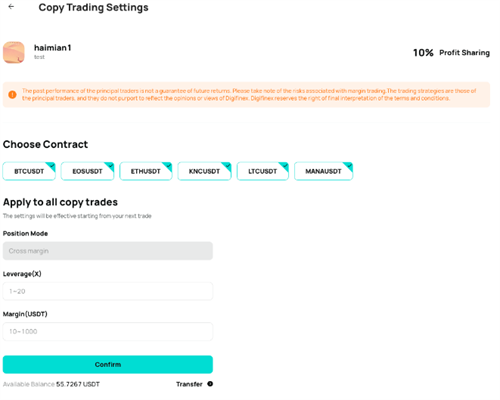Click the checkmark corner on BTCUSDT

click(51, 166)
